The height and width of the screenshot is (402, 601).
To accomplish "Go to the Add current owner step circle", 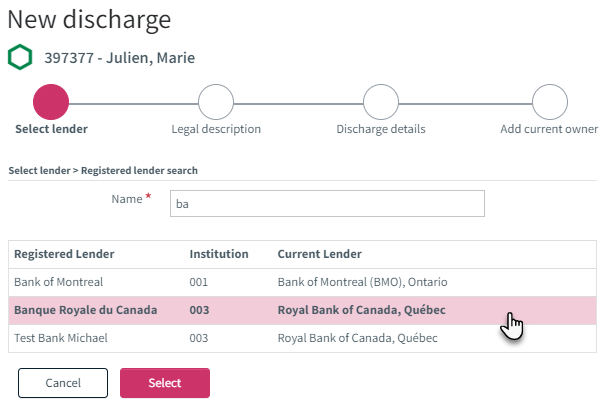I will pyautogui.click(x=550, y=102).
